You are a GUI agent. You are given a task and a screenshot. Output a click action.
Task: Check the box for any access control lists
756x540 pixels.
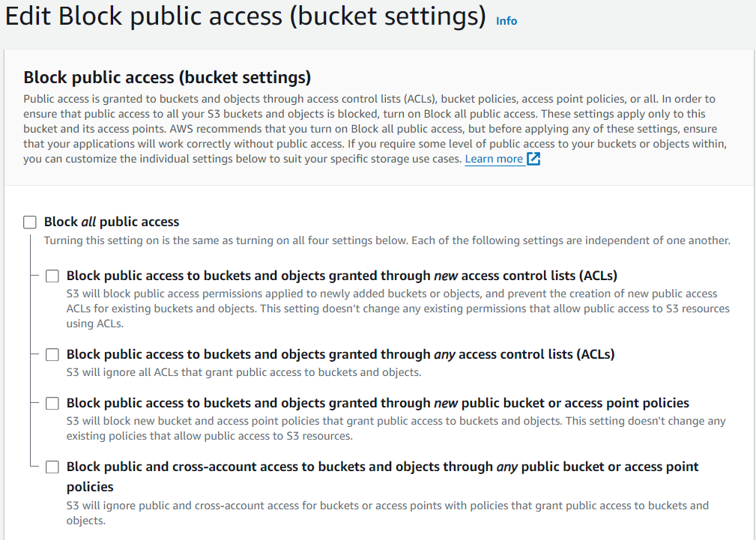(x=52, y=354)
